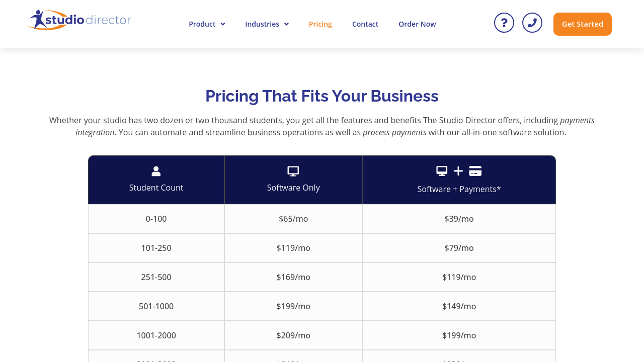Screen dimensions: 644x362
Task: Click the plus icon in Software + Payments
Action: 458,171
